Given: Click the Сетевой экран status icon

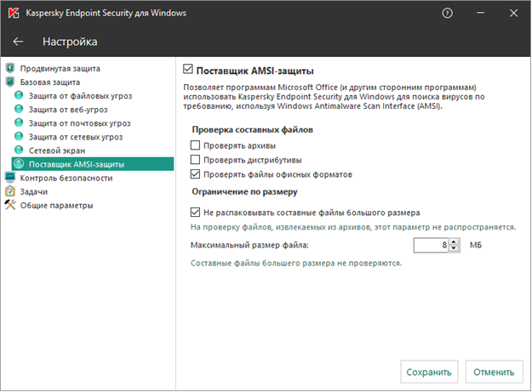Looking at the screenshot, I should [x=20, y=150].
